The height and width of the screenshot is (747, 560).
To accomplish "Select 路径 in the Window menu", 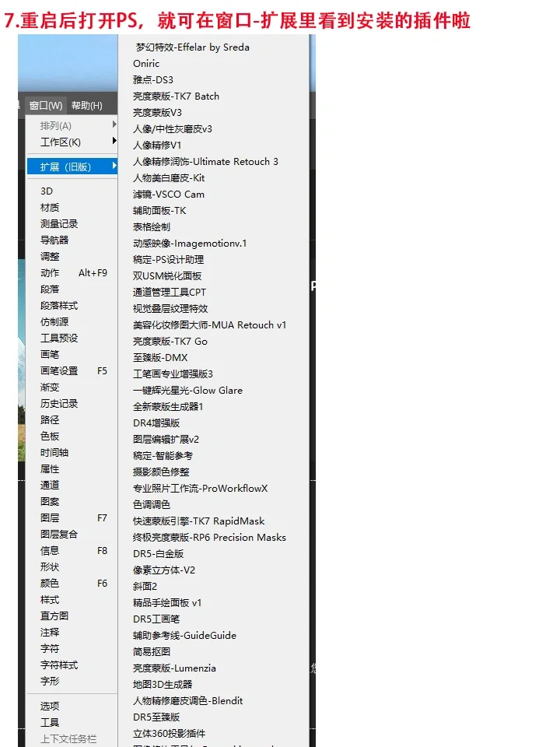I will (50, 419).
